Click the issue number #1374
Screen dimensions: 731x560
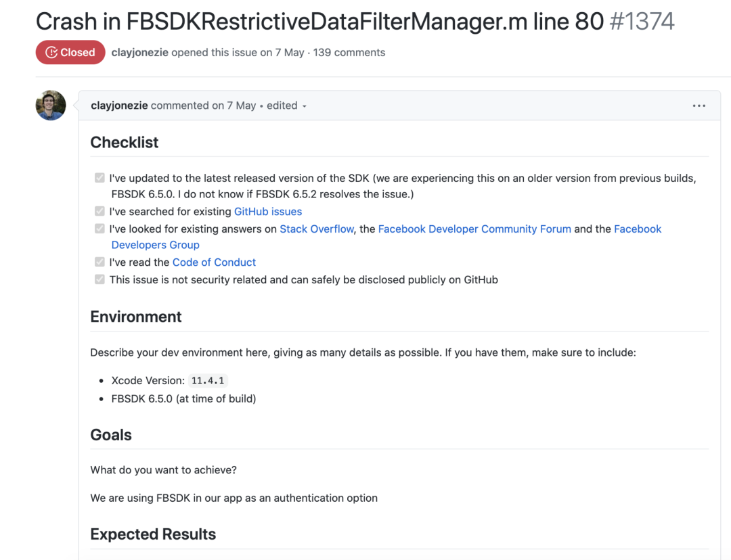tap(642, 22)
